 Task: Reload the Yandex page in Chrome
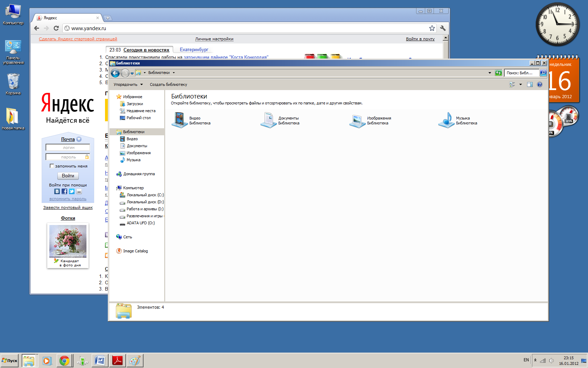click(x=56, y=28)
